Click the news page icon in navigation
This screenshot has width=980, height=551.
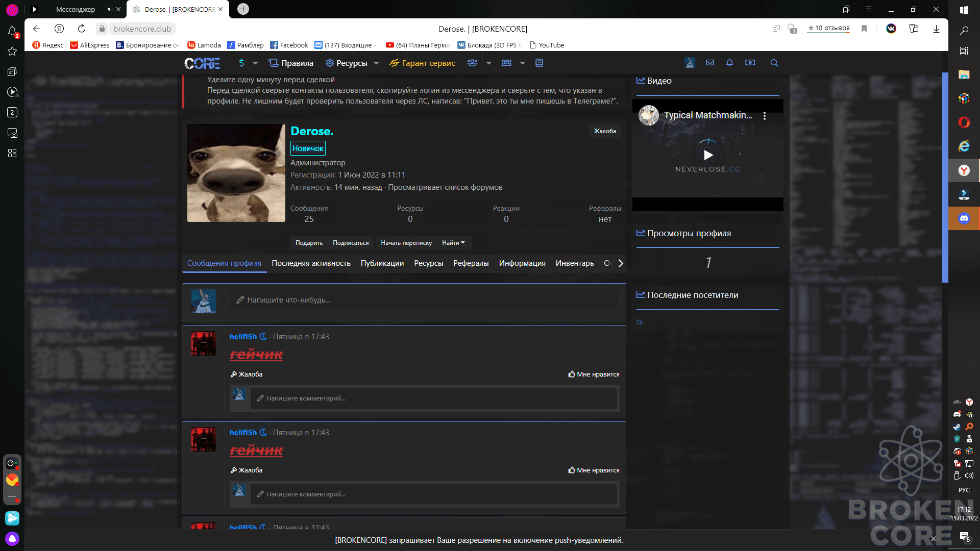point(539,63)
